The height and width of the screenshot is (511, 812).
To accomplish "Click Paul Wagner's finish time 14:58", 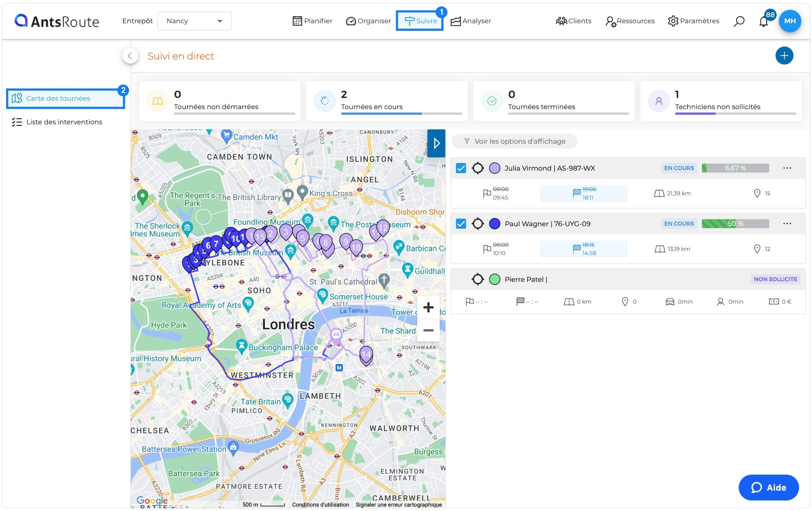I will tap(589, 253).
